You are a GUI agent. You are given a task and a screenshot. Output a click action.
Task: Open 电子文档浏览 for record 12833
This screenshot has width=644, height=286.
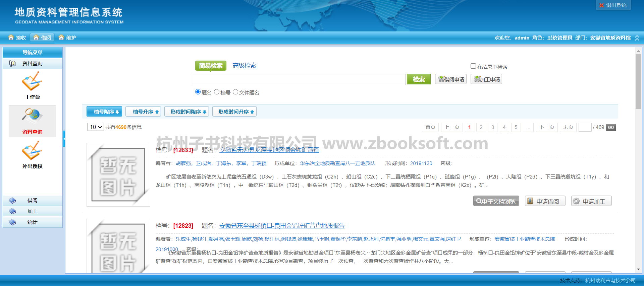[496, 201]
